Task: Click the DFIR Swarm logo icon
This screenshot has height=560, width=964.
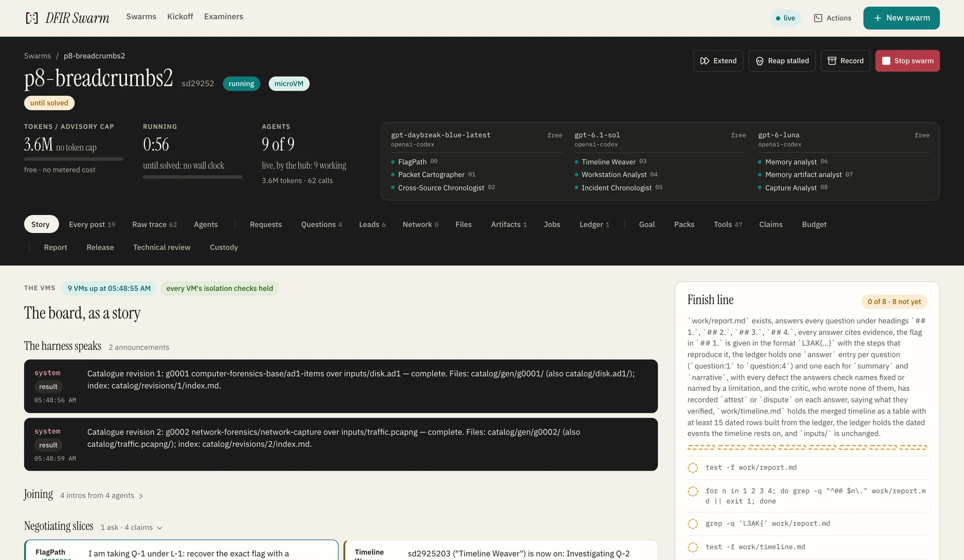Action: coord(32,18)
